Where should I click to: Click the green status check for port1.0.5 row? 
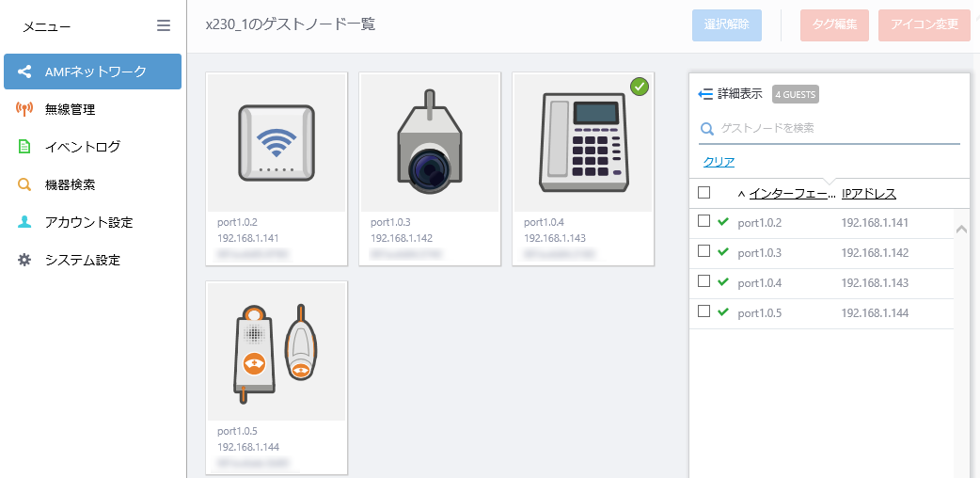coord(724,311)
